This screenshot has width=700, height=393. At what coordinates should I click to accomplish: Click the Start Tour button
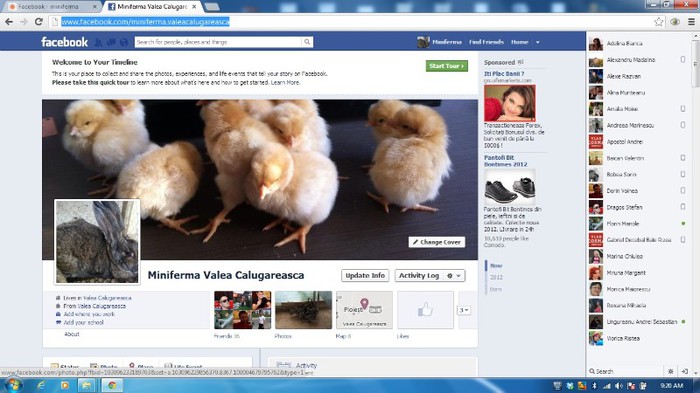coord(447,66)
